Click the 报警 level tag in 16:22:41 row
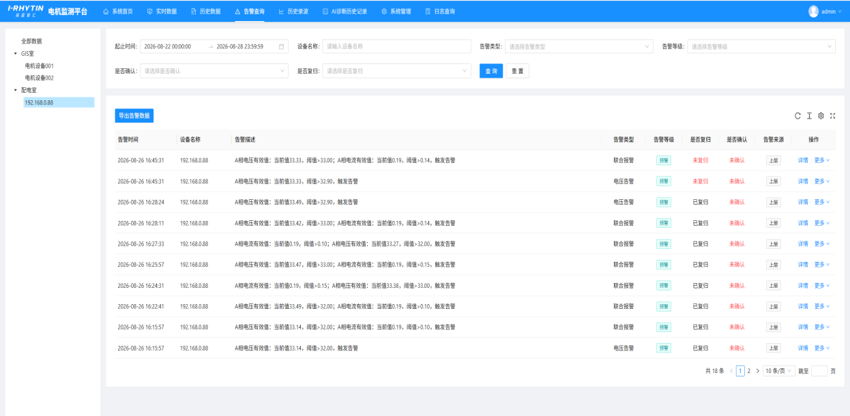Screen dimensions: 850x416 tap(664, 306)
